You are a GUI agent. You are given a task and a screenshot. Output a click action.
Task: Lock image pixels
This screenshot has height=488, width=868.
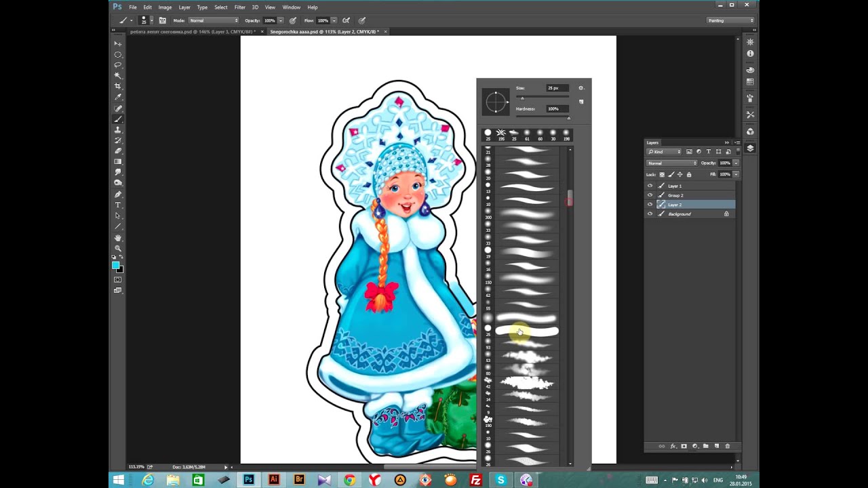[671, 174]
